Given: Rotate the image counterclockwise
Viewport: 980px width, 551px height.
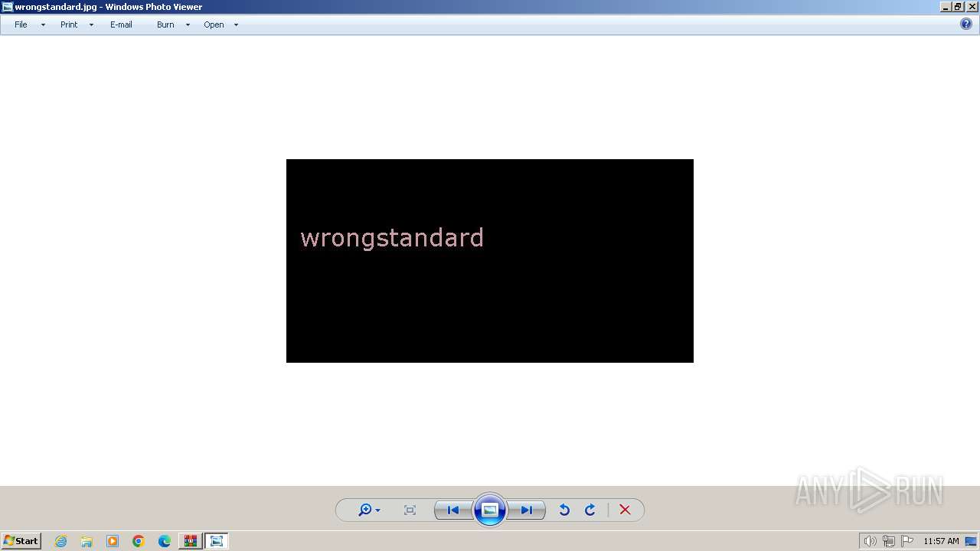Looking at the screenshot, I should [x=564, y=510].
